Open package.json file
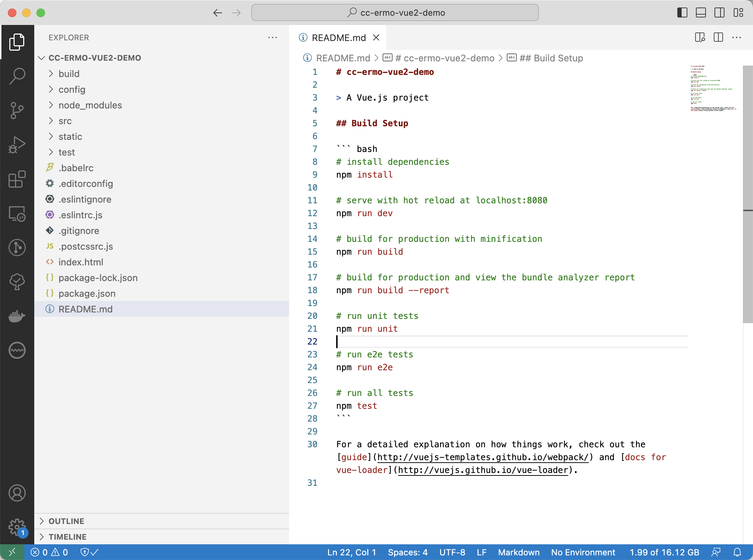Viewport: 753px width, 560px height. point(162,293)
